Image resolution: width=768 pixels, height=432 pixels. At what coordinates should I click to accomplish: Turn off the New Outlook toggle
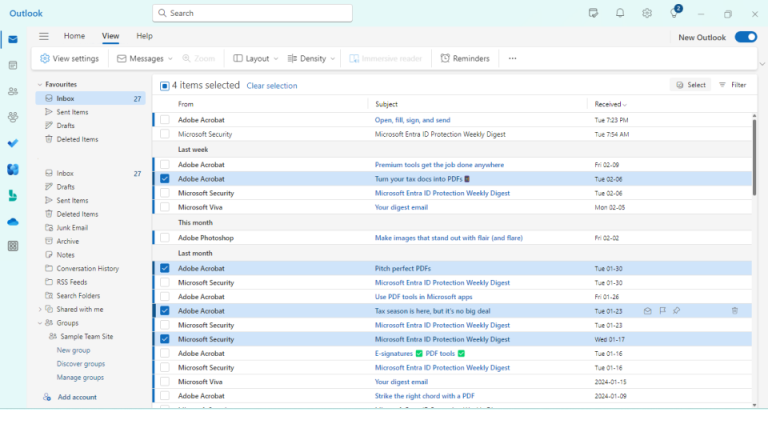coord(745,37)
